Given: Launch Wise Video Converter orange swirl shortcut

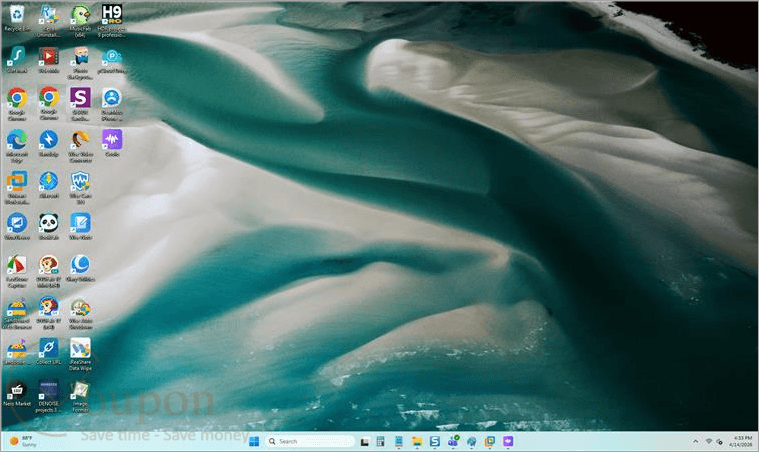Looking at the screenshot, I should (80, 146).
